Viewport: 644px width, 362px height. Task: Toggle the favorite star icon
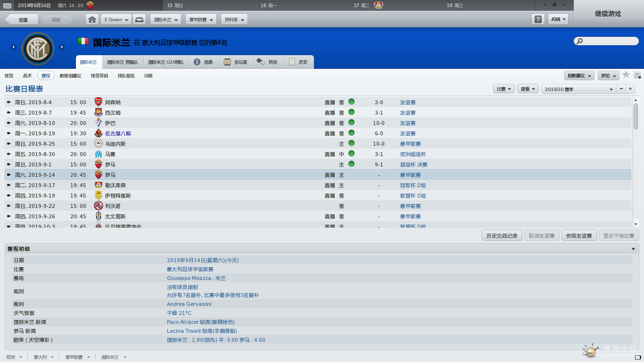[626, 75]
